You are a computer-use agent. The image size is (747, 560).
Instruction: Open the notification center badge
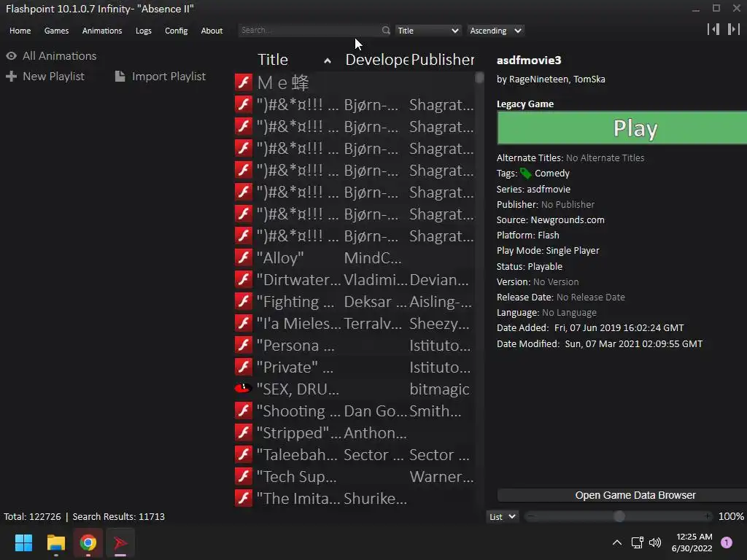pyautogui.click(x=727, y=542)
